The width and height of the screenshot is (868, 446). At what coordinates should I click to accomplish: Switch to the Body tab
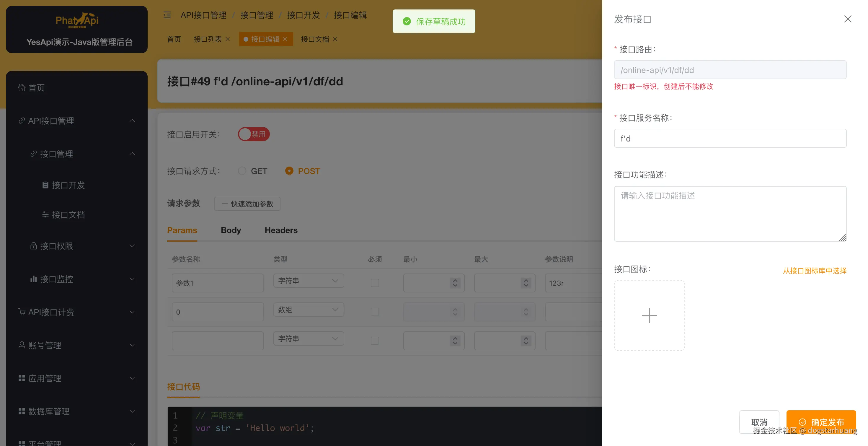pyautogui.click(x=231, y=230)
